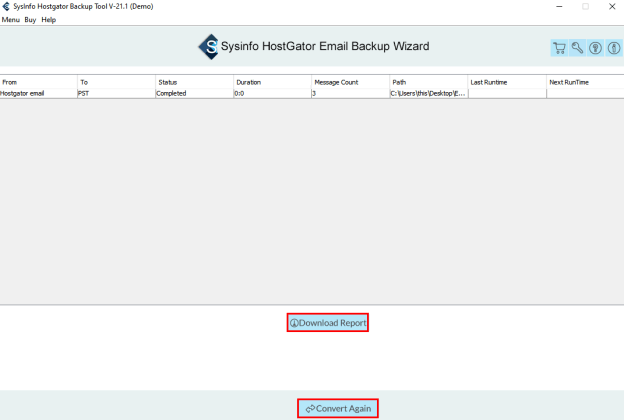Screen dimensions: 624x420
Task: Click the key activation icon
Action: coord(577,48)
